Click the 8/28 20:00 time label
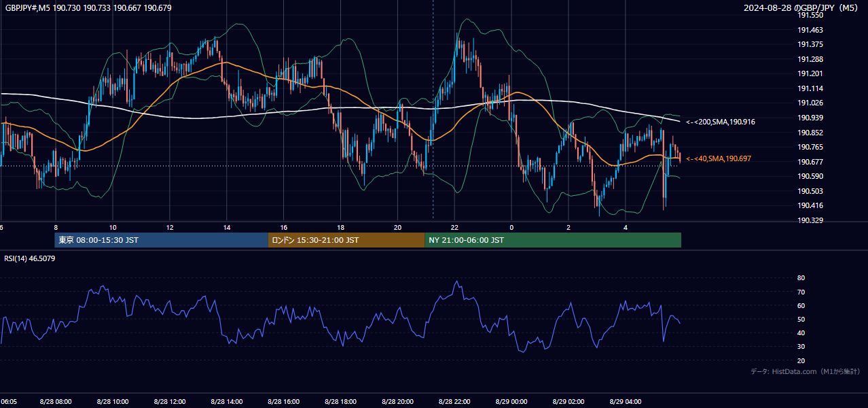This screenshot has height=408, width=868. 398,402
